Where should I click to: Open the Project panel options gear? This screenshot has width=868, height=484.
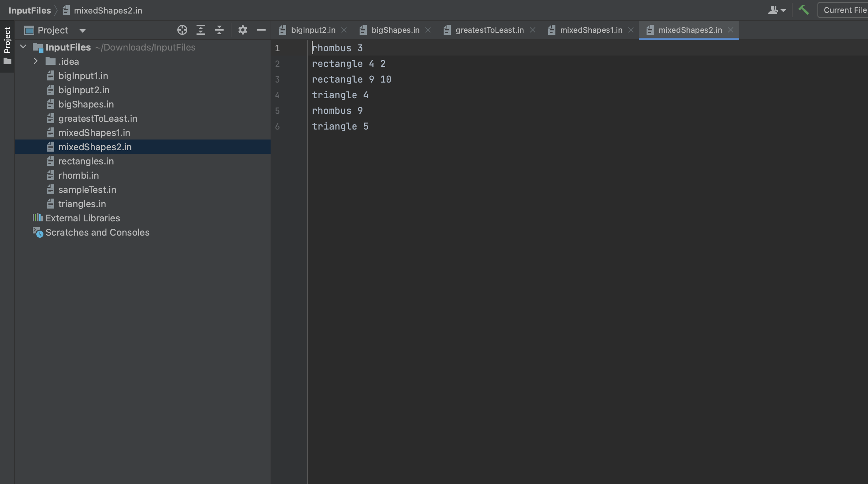tap(243, 30)
